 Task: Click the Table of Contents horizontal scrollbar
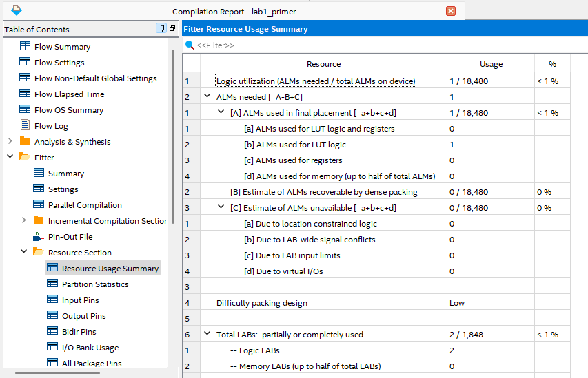tap(57, 372)
